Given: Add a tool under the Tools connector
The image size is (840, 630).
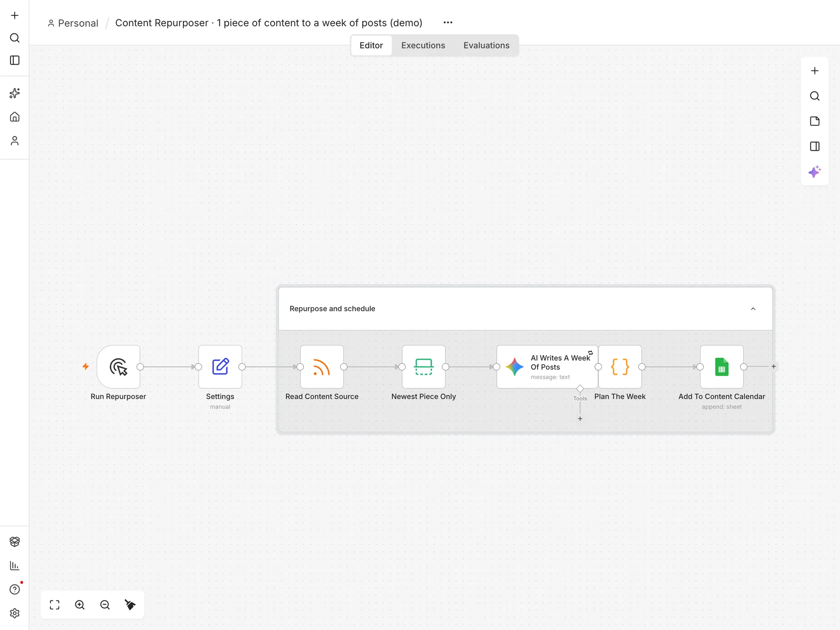Looking at the screenshot, I should click(580, 419).
